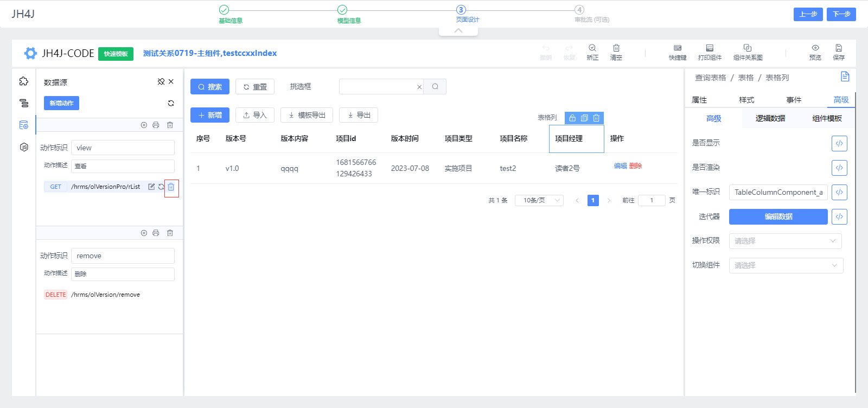The width and height of the screenshot is (868, 408).
Task: Delete the remove action block
Action: [x=170, y=233]
